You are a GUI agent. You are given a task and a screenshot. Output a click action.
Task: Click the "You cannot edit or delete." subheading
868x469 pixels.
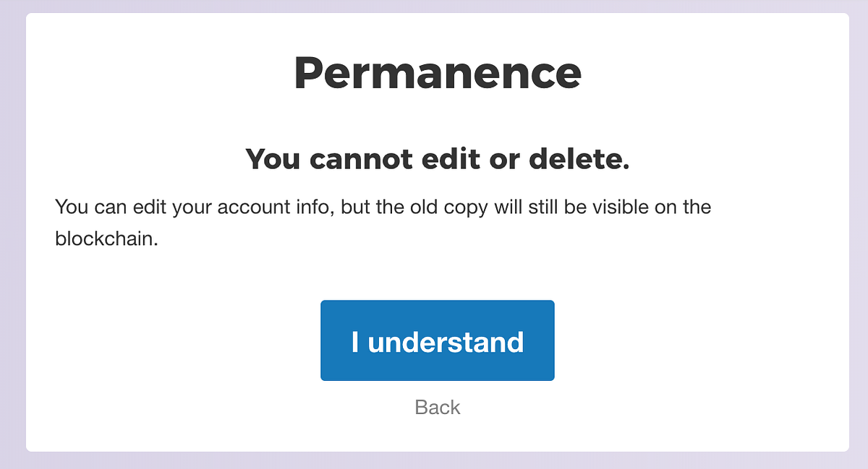click(x=437, y=159)
